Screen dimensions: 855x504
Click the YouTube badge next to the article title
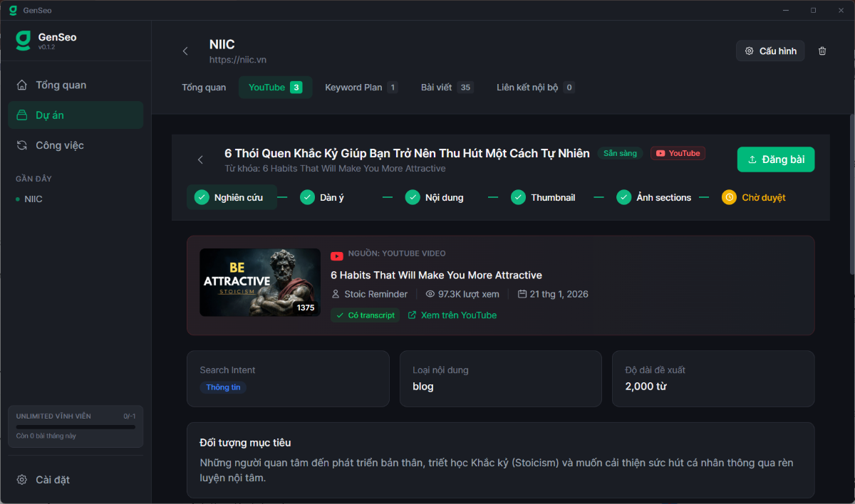coord(678,153)
